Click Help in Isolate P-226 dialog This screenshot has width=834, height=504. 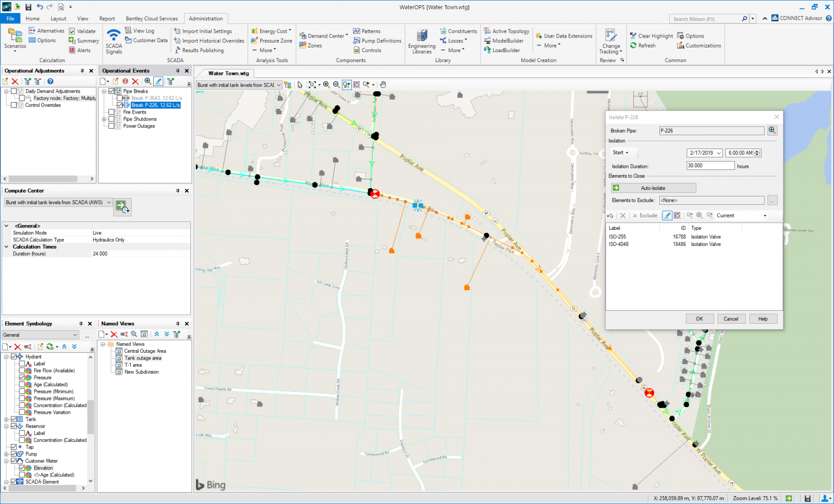click(763, 318)
